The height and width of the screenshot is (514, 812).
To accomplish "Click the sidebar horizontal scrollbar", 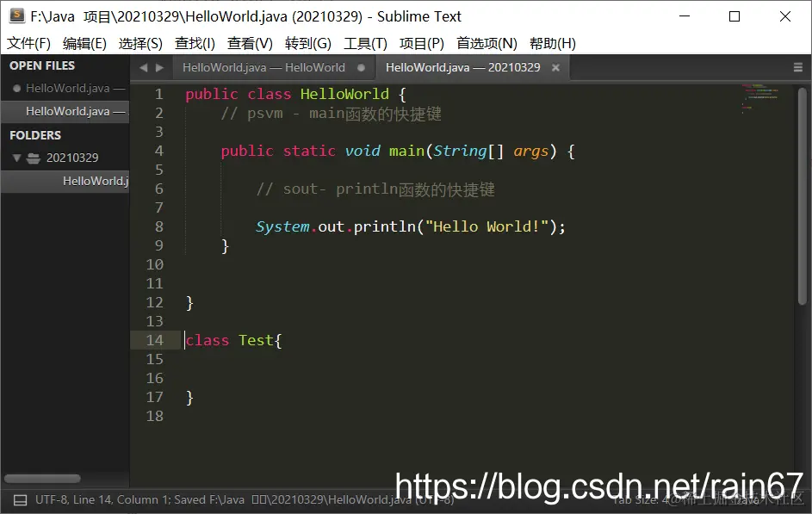I will click(x=42, y=479).
